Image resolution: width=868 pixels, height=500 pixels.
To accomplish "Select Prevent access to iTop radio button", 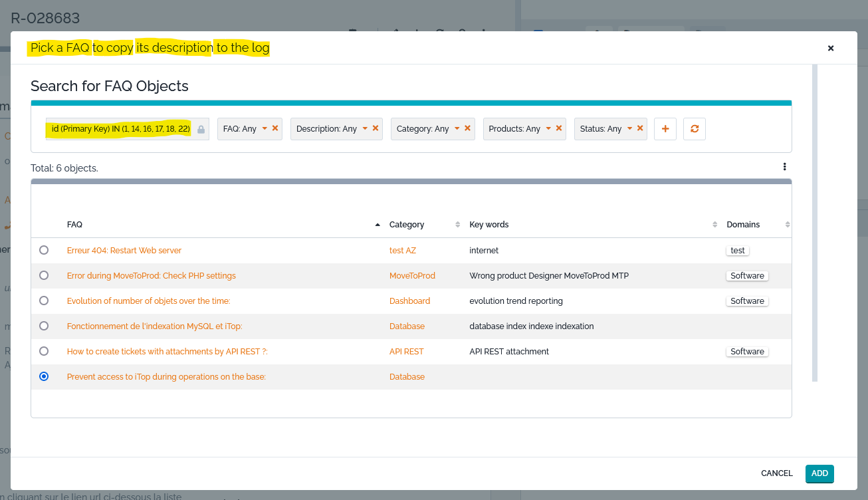I will click(44, 376).
